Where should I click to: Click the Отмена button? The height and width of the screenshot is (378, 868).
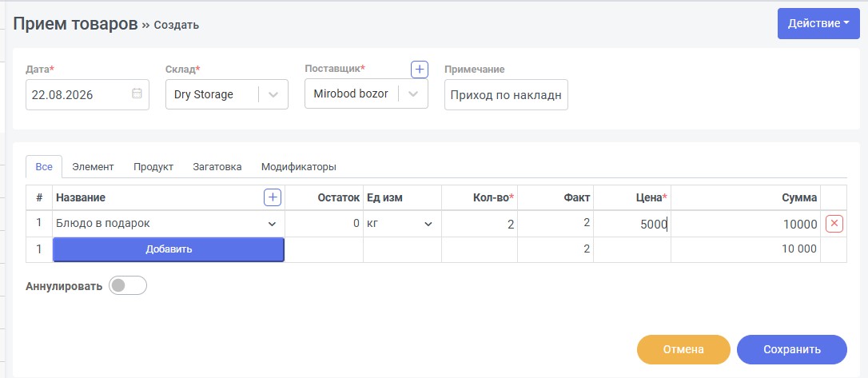click(x=683, y=349)
